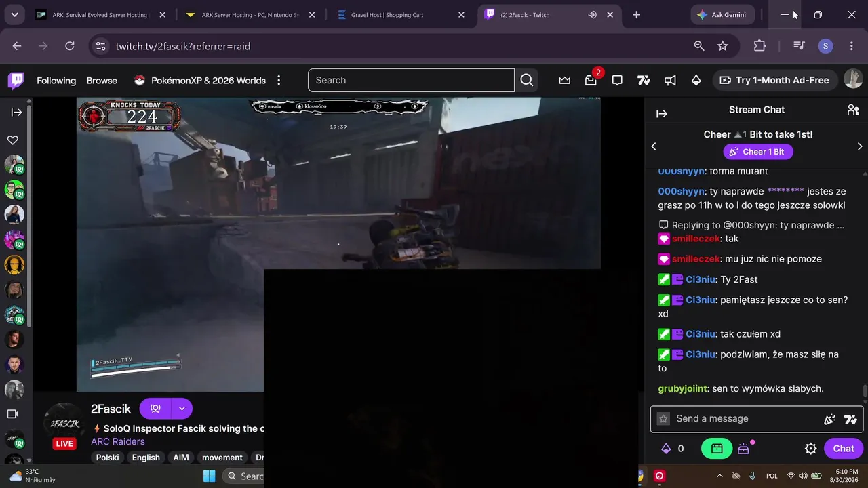The width and height of the screenshot is (868, 488).
Task: Open the Whispers speech bubble icon
Action: [617, 81]
